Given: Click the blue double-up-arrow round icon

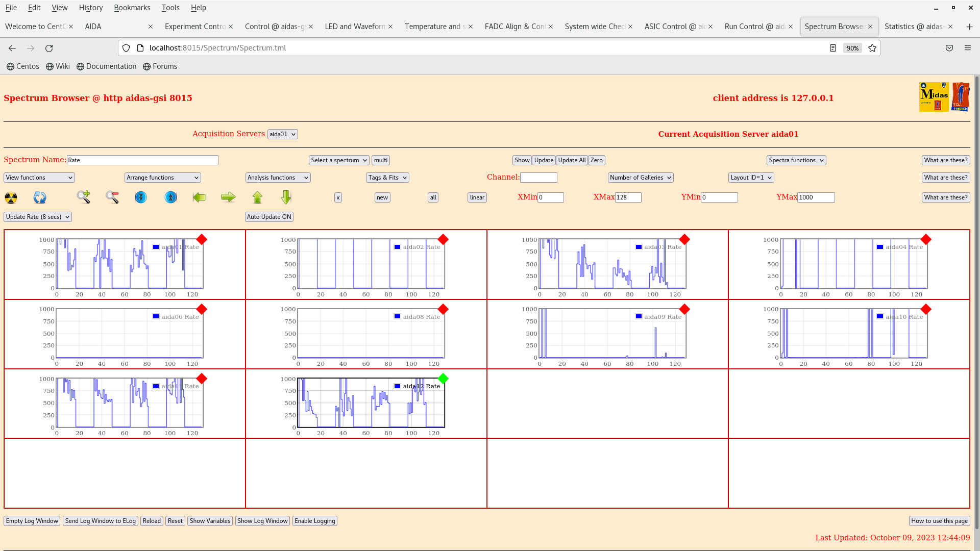Looking at the screenshot, I should 171,197.
